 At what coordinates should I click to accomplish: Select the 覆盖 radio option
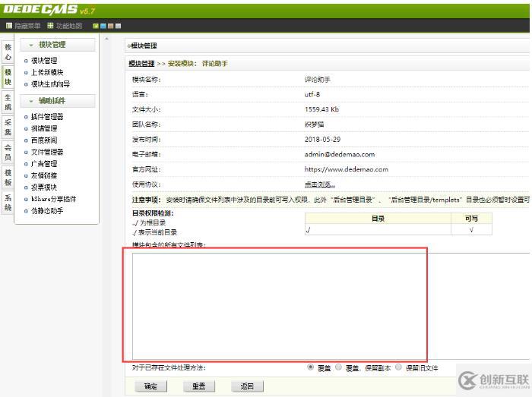tap(310, 367)
